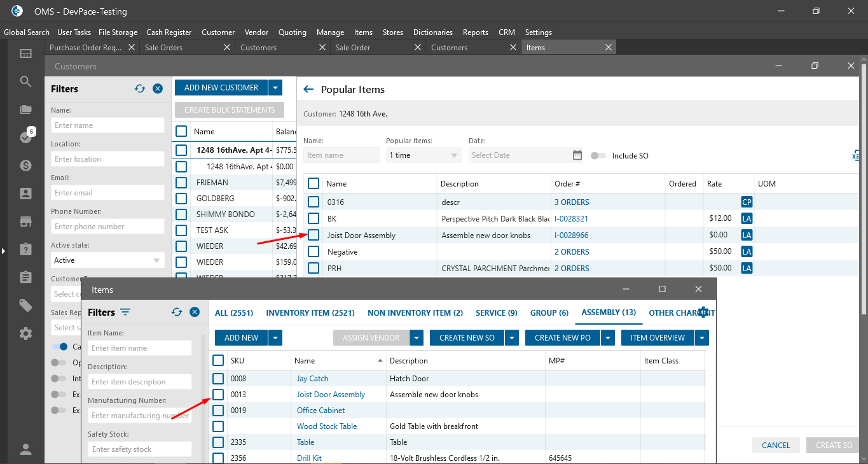
Task: Open the Quoting menu
Action: (293, 32)
